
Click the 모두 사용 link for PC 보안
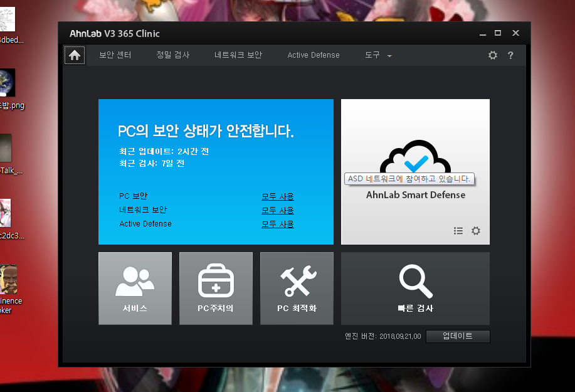point(278,196)
